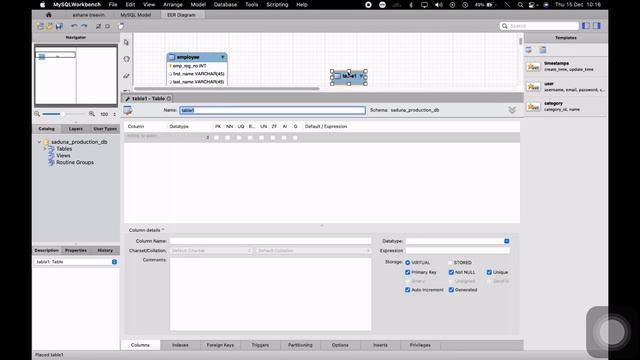
Task: Click the zoom in magnifier in Navigator
Action: tap(92, 114)
